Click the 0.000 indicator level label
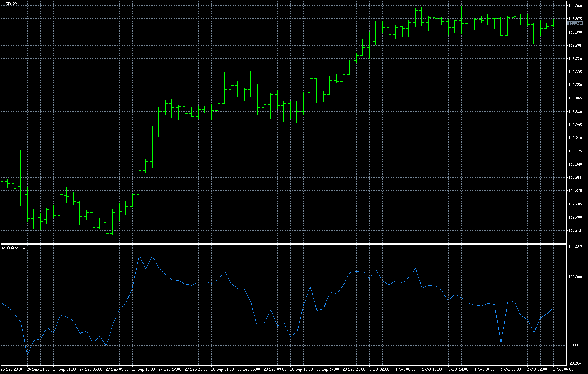The image size is (588, 374). click(x=573, y=345)
